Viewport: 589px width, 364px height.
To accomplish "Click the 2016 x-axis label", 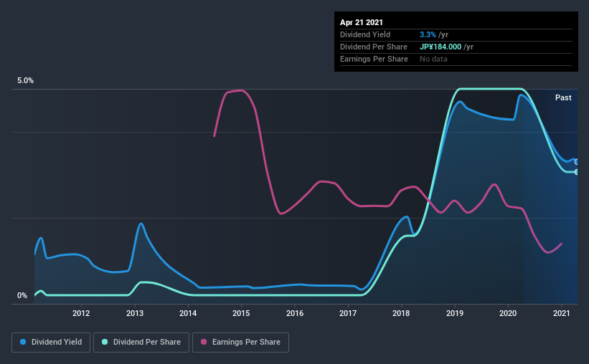I will (295, 313).
